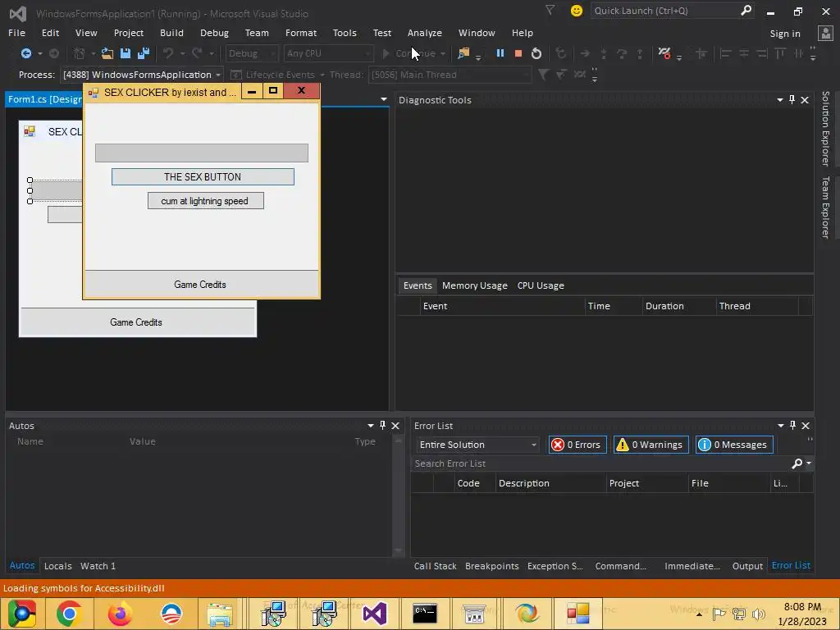
Task: Open the Format menu
Action: point(300,33)
